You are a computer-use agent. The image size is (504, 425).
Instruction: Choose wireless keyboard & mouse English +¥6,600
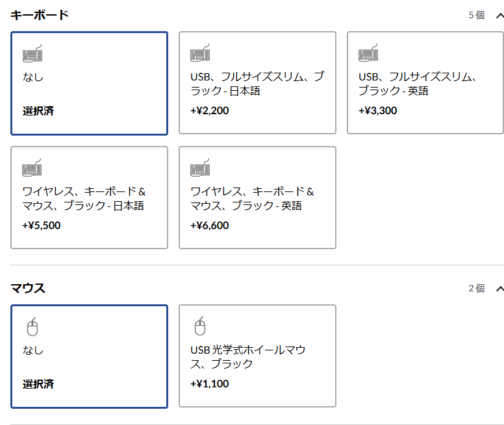point(257,198)
